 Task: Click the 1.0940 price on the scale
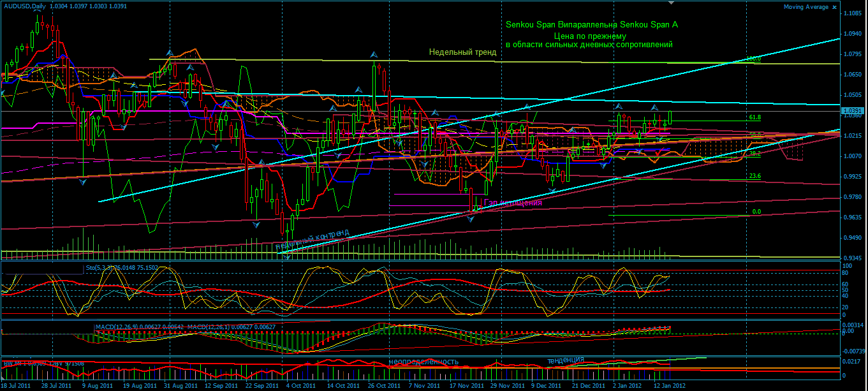click(851, 33)
